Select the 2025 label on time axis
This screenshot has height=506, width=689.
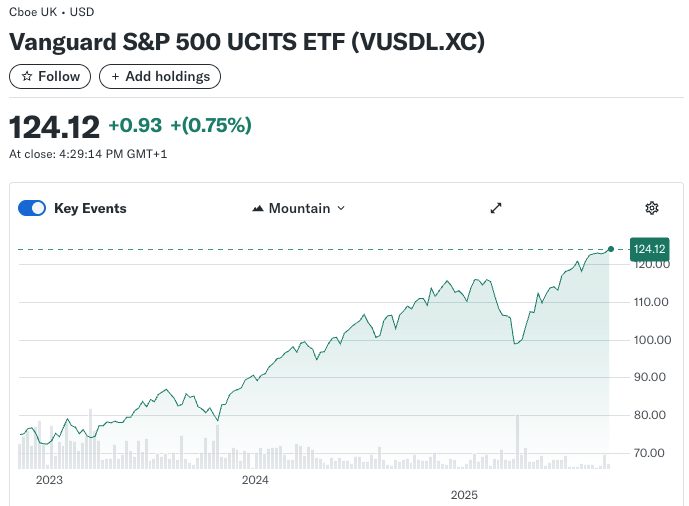click(x=465, y=495)
